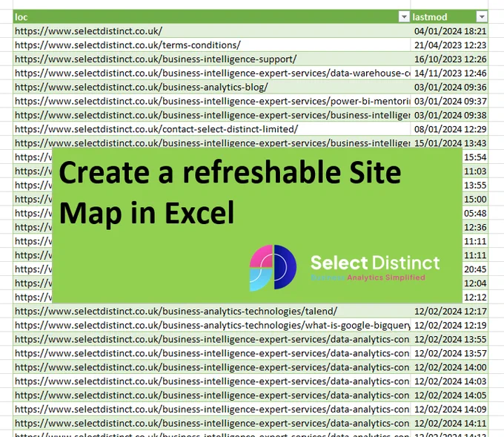Click the selectdistinct.co.uk homepage URL cell
The height and width of the screenshot is (437, 504).
(x=211, y=31)
